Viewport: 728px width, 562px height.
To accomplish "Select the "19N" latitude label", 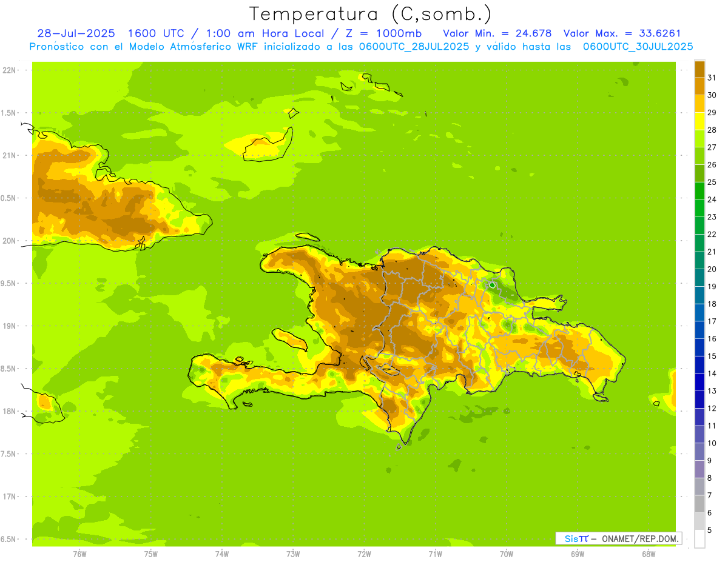I will (8, 326).
